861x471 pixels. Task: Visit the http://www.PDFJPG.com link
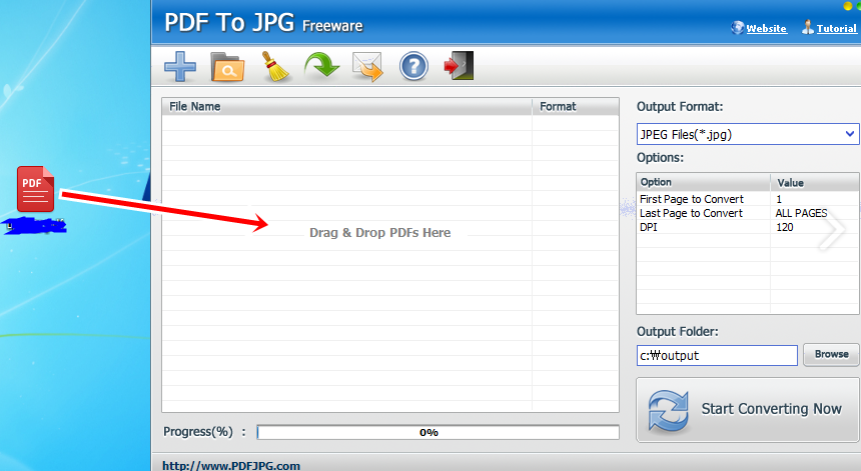[x=231, y=466]
